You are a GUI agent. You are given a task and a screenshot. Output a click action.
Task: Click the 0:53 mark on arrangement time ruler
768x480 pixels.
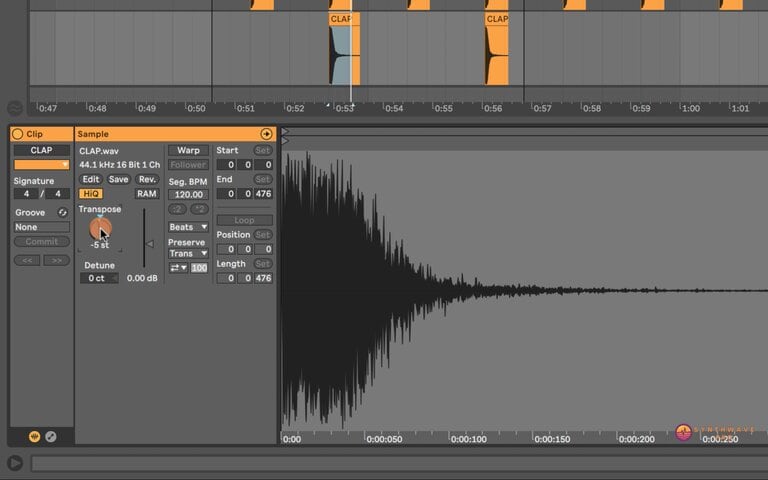click(344, 108)
